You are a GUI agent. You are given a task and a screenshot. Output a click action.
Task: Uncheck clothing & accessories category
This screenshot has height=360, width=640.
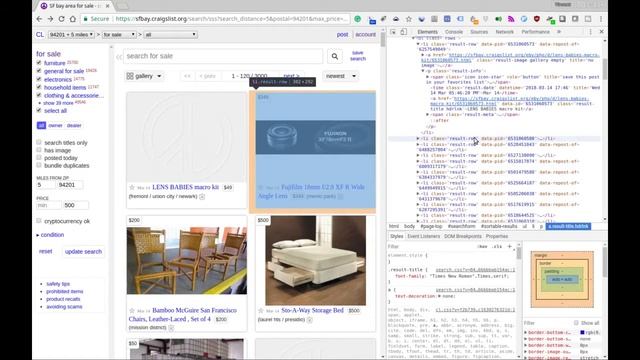pyautogui.click(x=39, y=95)
